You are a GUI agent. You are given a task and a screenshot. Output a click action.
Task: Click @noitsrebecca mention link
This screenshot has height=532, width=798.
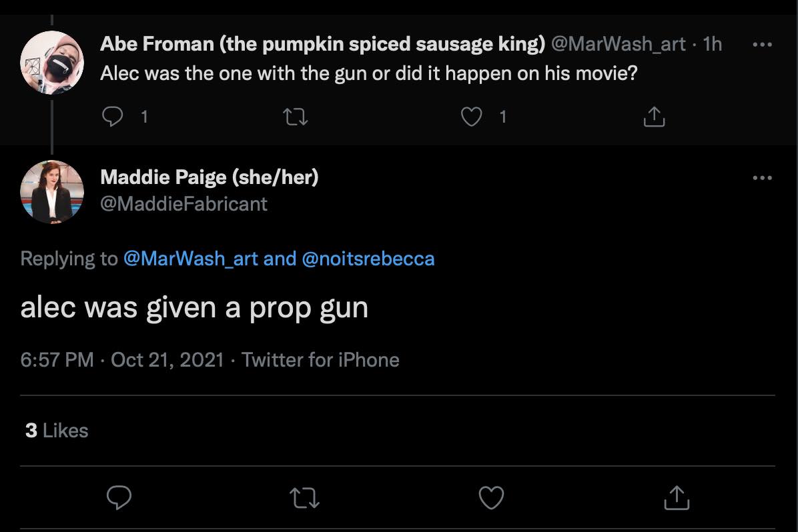tap(368, 259)
